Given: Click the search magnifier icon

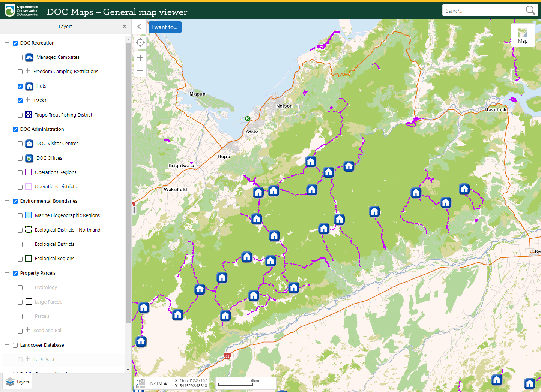Looking at the screenshot, I should point(530,10).
